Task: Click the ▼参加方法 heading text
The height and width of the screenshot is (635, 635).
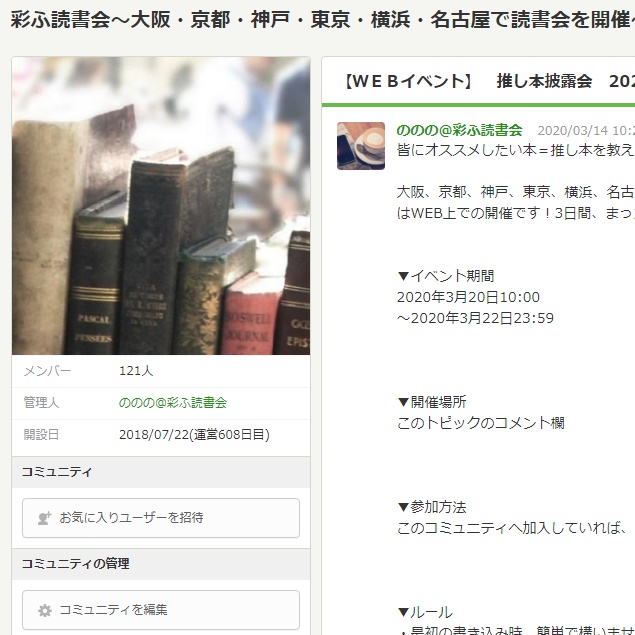Action: coord(432,507)
